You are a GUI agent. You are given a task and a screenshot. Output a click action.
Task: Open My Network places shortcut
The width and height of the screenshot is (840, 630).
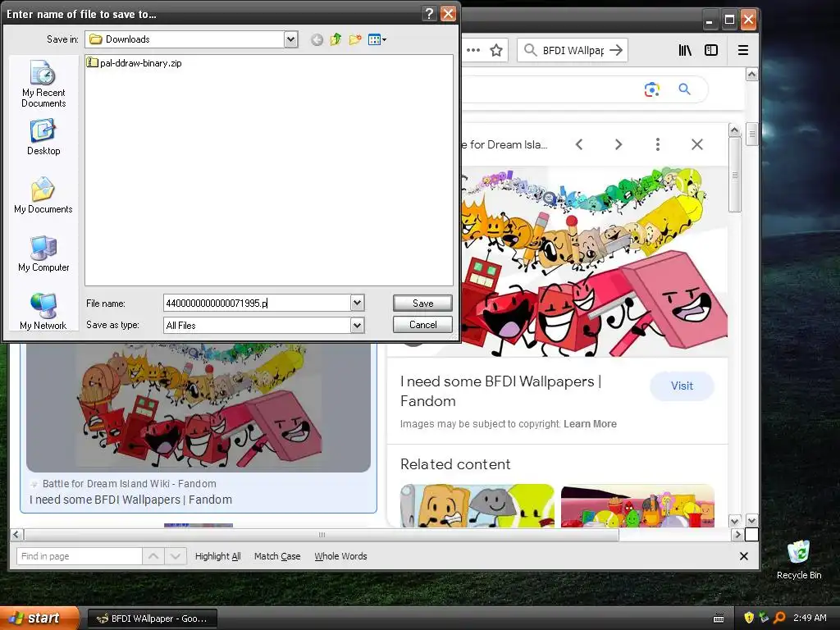coord(43,312)
